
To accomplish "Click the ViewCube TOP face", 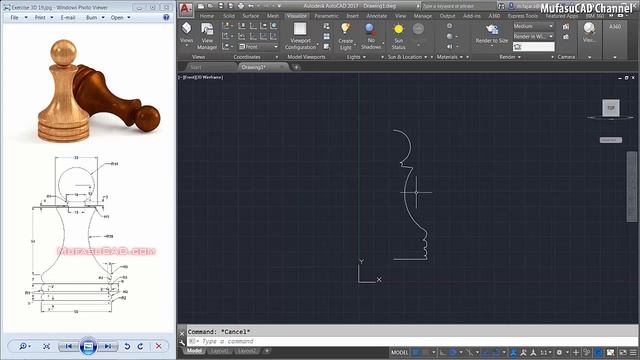I will point(611,108).
